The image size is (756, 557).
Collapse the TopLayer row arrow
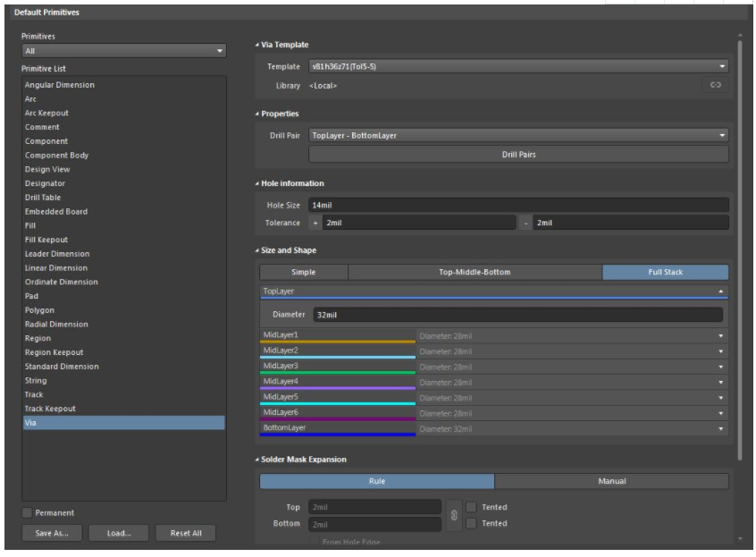720,291
